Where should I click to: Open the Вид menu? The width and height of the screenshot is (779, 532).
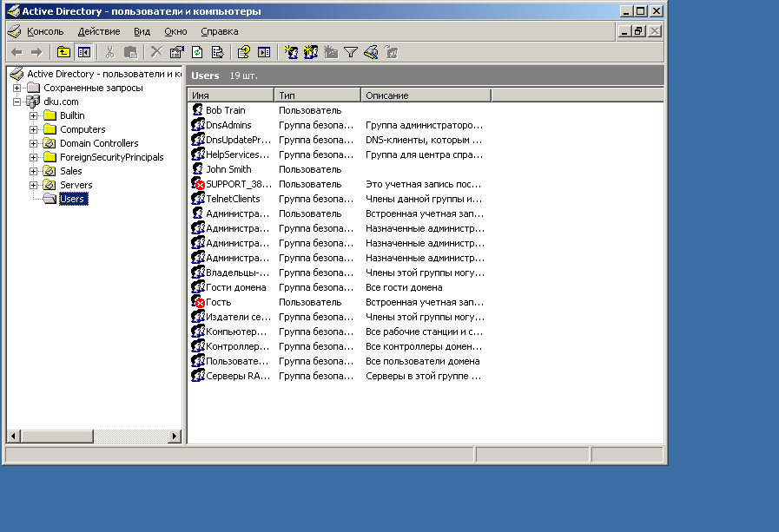[x=142, y=31]
